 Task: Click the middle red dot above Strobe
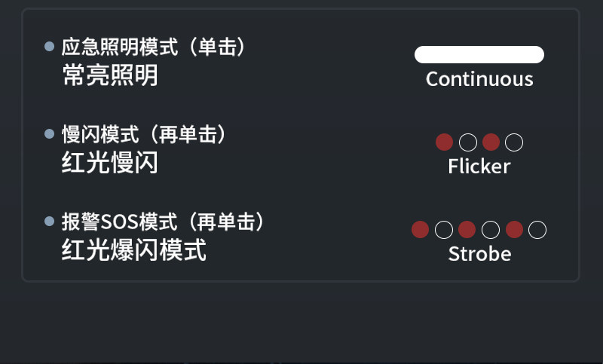click(x=467, y=230)
